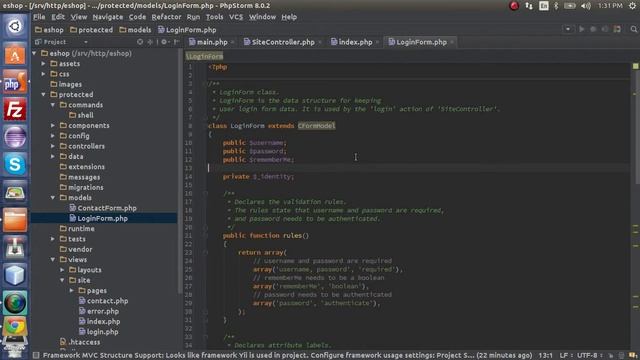Click protected breadcrumb in navigation bar
Screen dimensions: 640x360
(x=91, y=30)
